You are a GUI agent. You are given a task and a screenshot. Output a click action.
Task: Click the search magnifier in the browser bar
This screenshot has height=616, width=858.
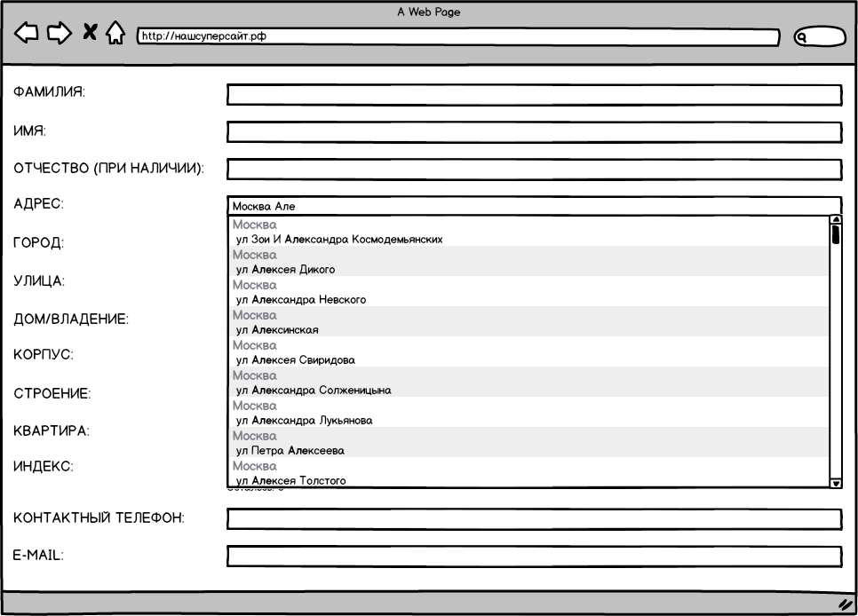(802, 37)
